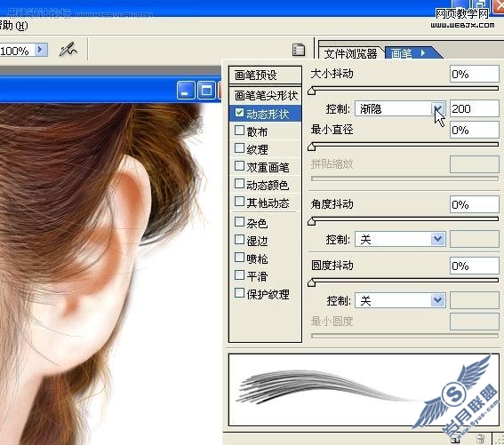Click the 最小直径 slider handle

(311, 147)
